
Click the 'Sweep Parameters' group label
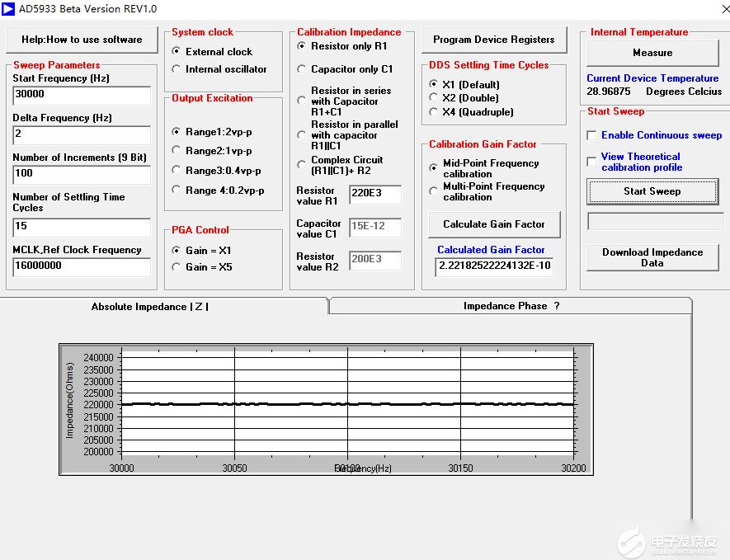click(x=56, y=65)
